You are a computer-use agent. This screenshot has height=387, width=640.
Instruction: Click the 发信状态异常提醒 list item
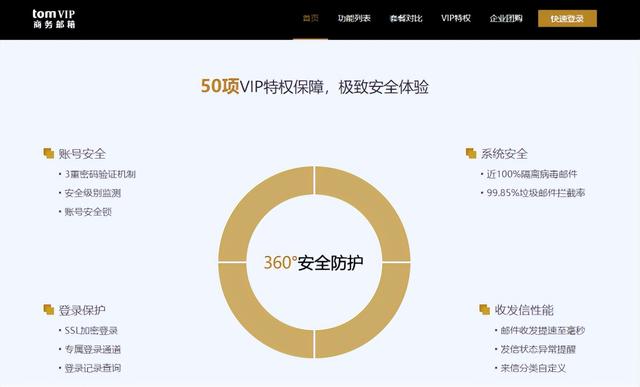point(538,349)
